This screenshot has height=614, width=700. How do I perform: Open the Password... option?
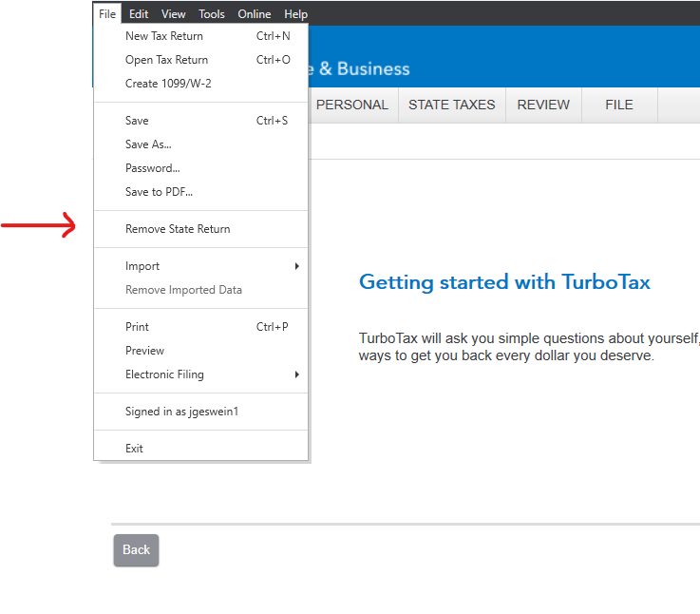point(201,168)
